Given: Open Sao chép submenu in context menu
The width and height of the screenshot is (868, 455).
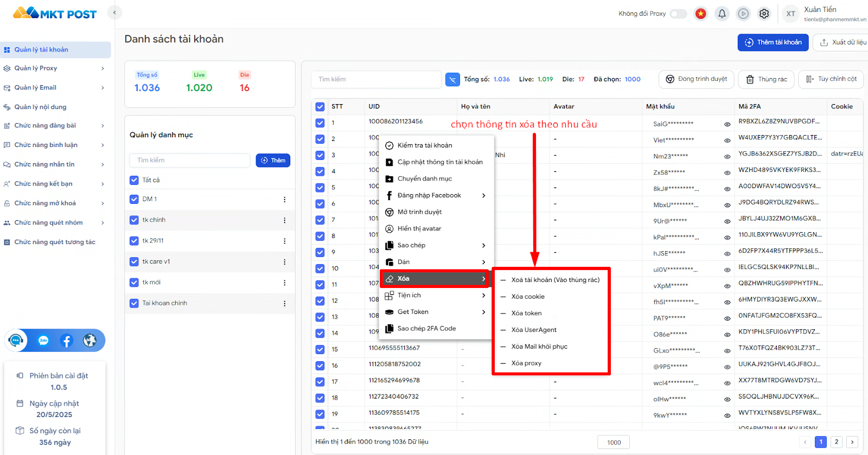Looking at the screenshot, I should coord(436,245).
